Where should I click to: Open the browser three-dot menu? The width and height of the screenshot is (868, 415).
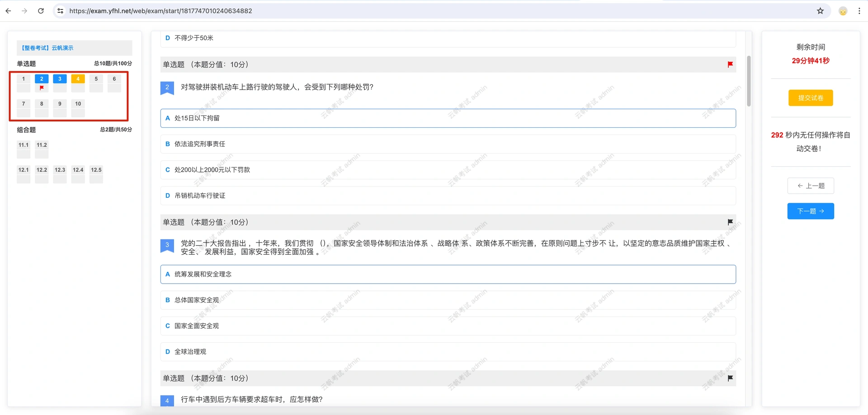point(859,11)
